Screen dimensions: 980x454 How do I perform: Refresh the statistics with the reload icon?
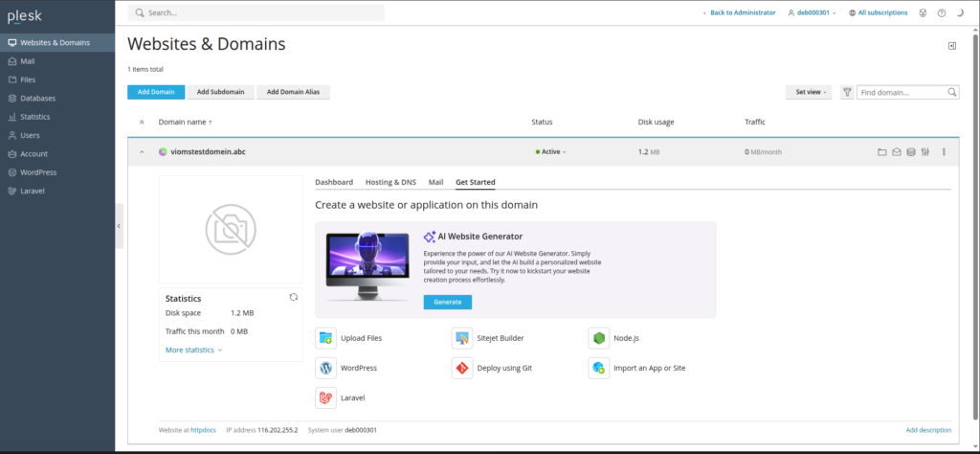pyautogui.click(x=294, y=298)
